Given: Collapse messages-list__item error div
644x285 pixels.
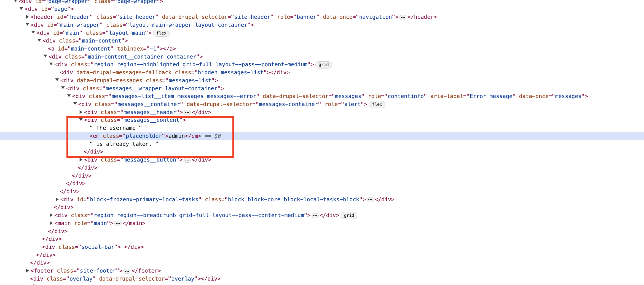Looking at the screenshot, I should [x=69, y=96].
